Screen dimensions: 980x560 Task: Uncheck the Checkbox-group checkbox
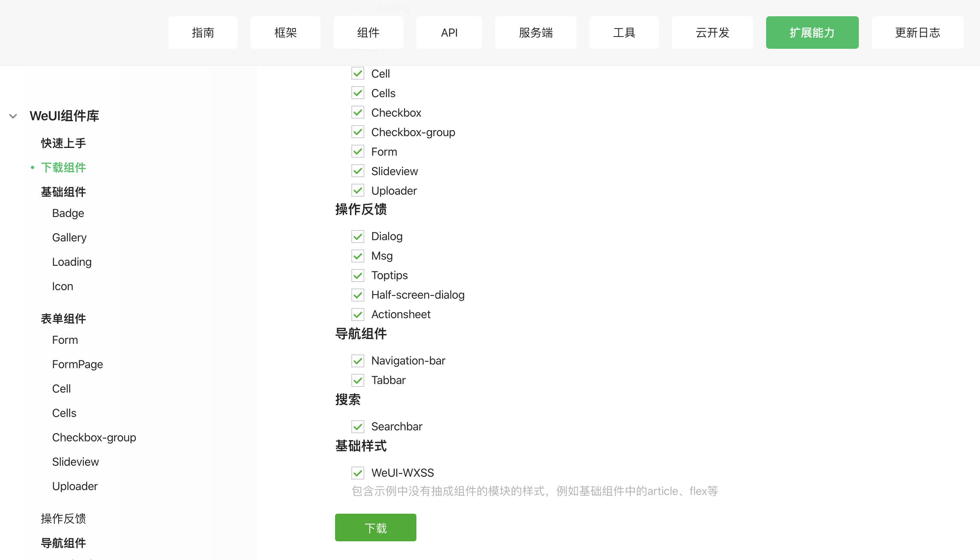[x=357, y=132]
